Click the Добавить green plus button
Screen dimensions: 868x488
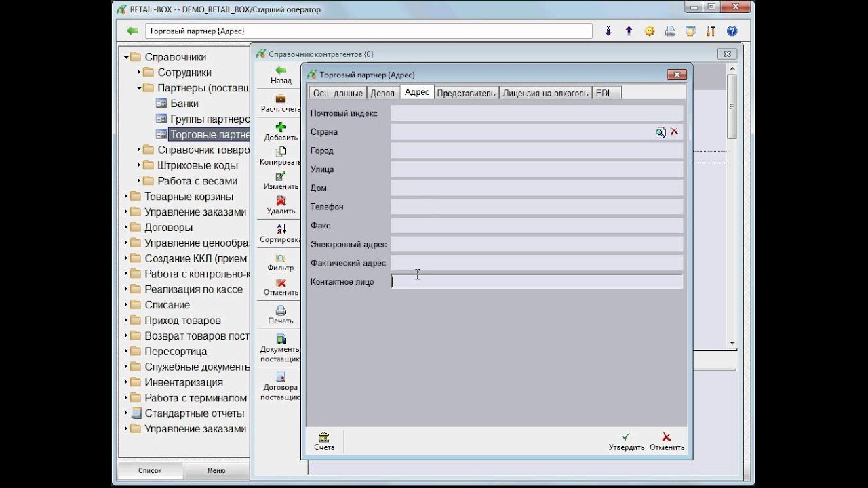coord(281,131)
